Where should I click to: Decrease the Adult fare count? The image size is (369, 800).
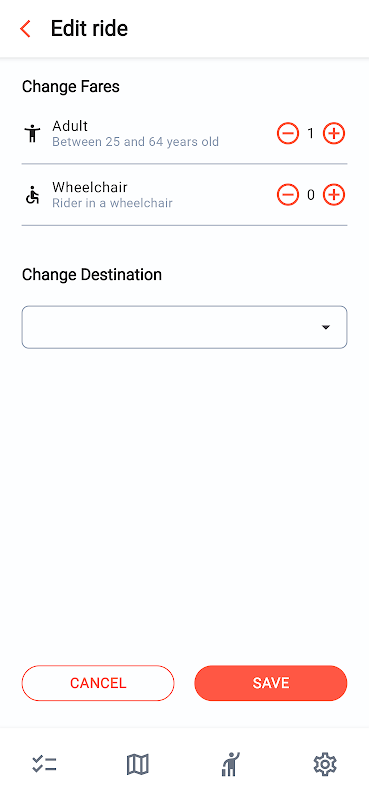pyautogui.click(x=288, y=134)
